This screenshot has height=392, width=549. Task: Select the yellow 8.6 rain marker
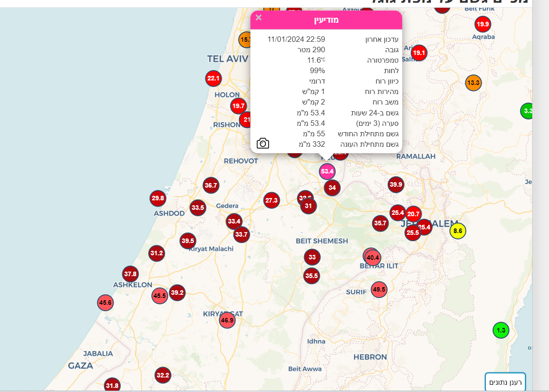point(458,231)
